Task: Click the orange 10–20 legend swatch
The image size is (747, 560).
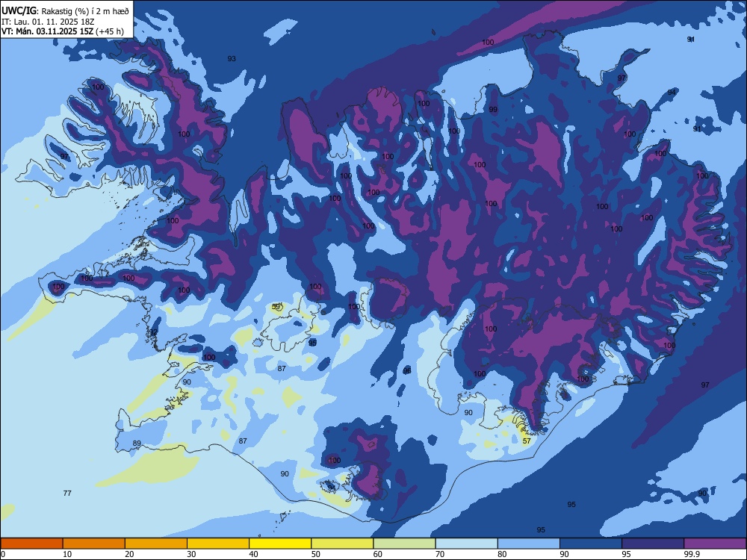Action: pos(94,544)
